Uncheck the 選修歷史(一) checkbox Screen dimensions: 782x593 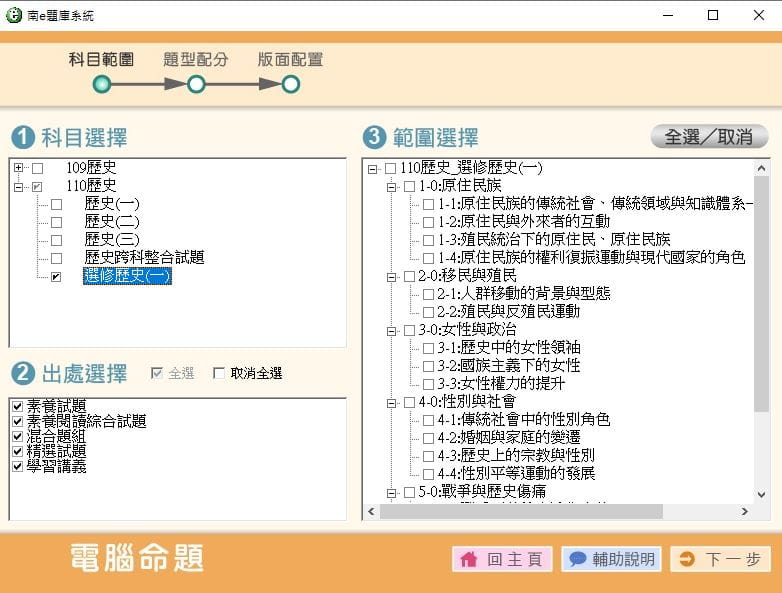(56, 276)
